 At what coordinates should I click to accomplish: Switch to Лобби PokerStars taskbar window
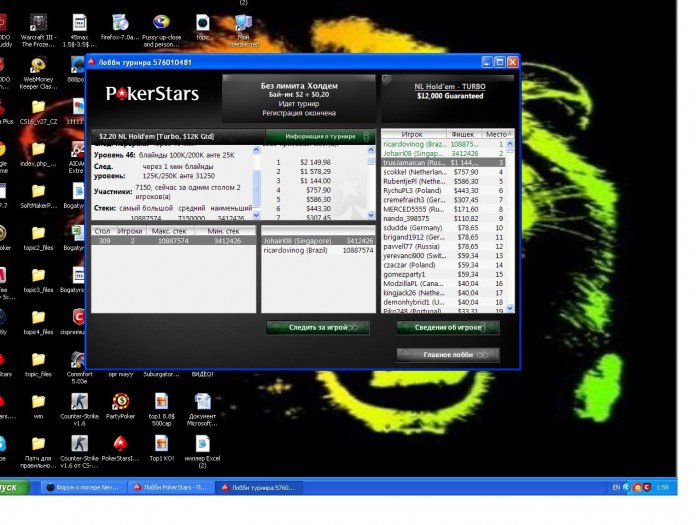pos(171,488)
